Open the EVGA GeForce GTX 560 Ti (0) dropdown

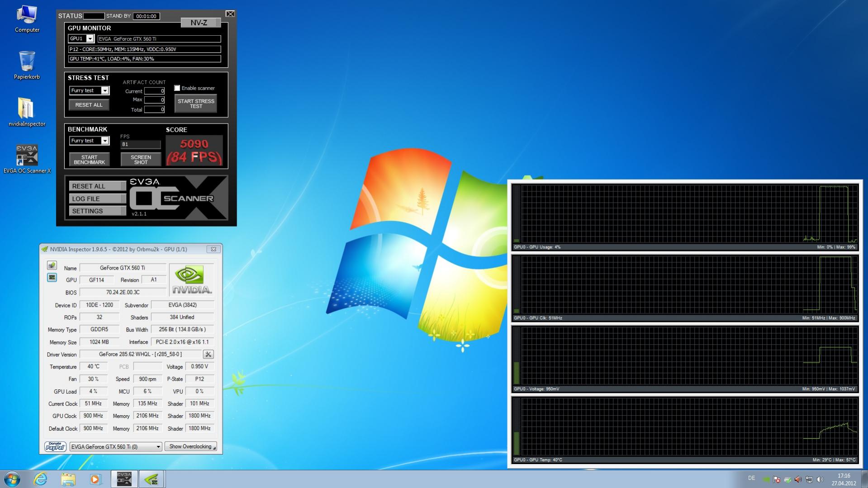click(116, 447)
